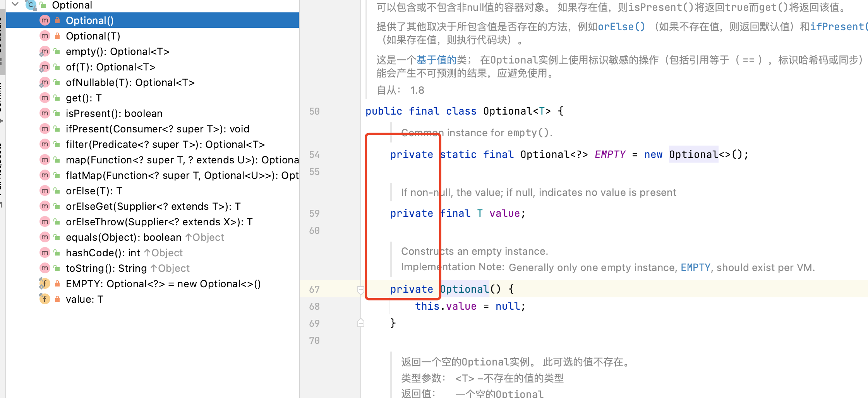Place cursor on this.value = null line
Image resolution: width=868 pixels, height=398 pixels.
tap(470, 306)
